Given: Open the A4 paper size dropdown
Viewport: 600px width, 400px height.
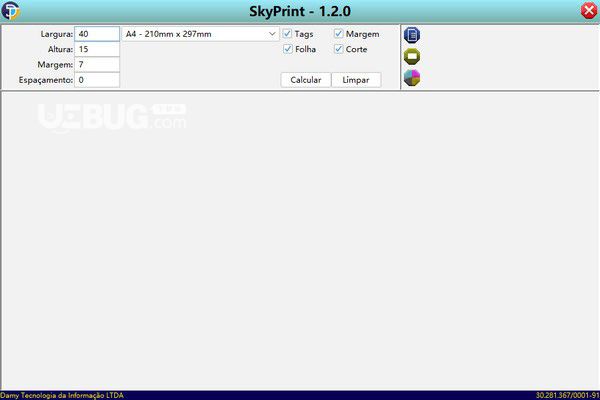Looking at the screenshot, I should tap(201, 34).
